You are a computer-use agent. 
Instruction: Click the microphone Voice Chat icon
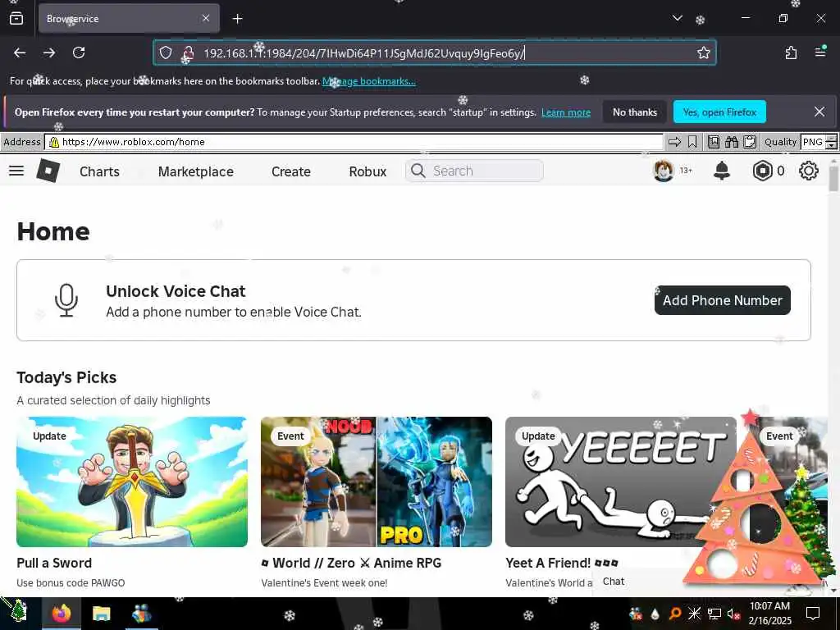click(x=66, y=300)
